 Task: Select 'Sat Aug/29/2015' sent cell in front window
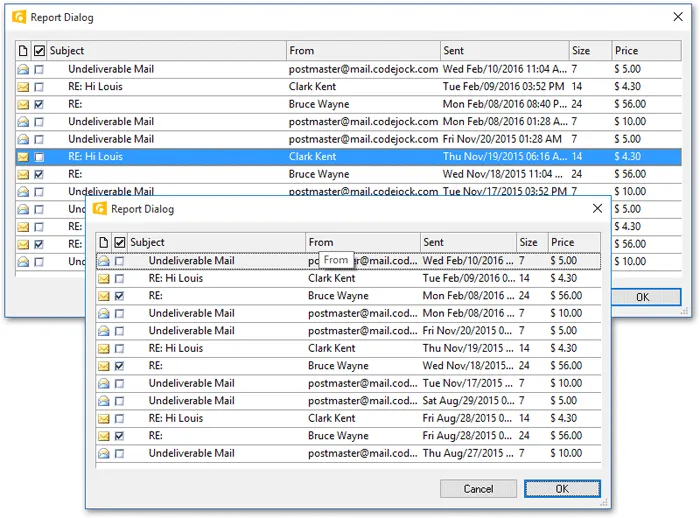pos(468,401)
